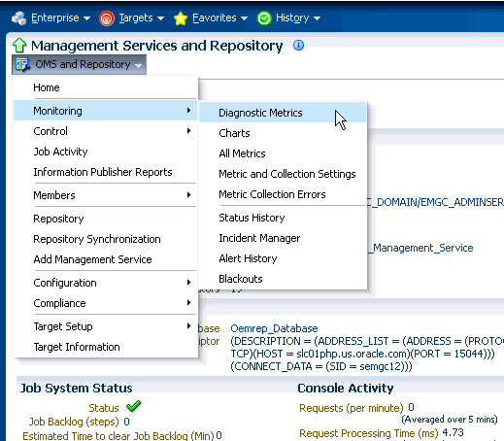Select Home in the menu
This screenshot has height=441, width=504.
(105, 87)
